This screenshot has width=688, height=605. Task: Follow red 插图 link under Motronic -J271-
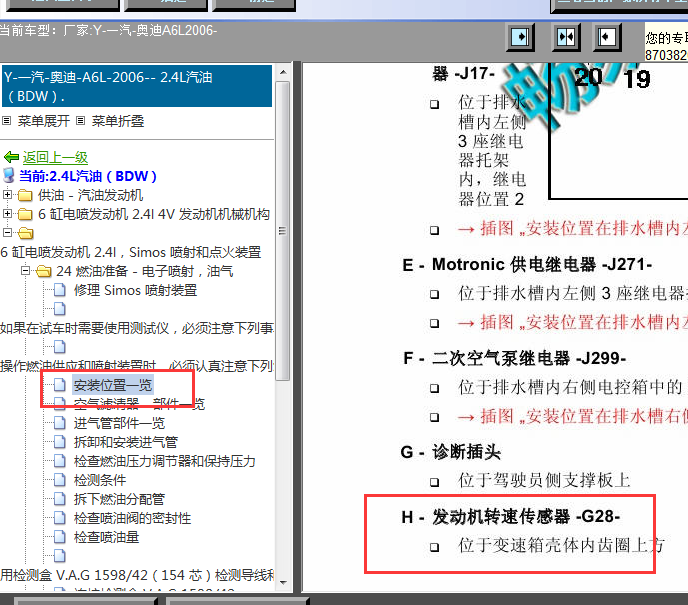[x=572, y=322]
